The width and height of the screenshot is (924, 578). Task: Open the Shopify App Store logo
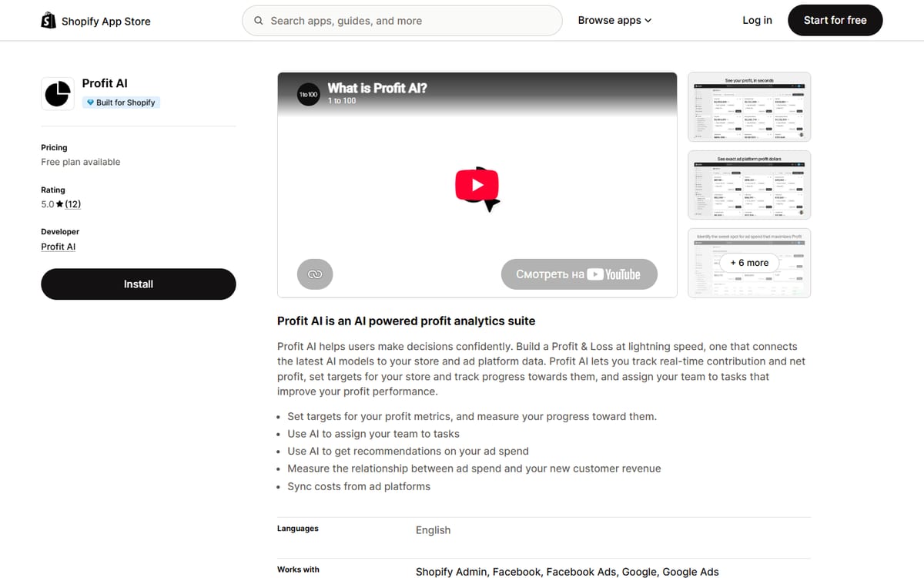click(95, 21)
